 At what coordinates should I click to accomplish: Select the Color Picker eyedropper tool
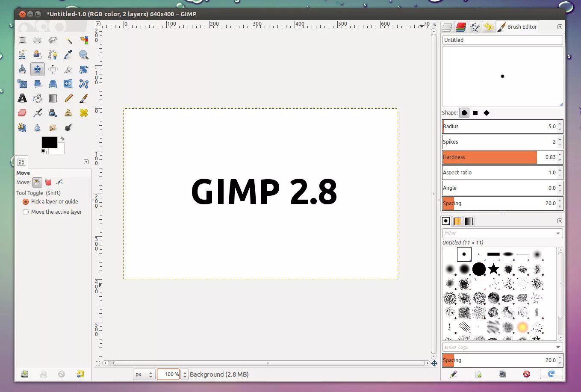click(68, 55)
